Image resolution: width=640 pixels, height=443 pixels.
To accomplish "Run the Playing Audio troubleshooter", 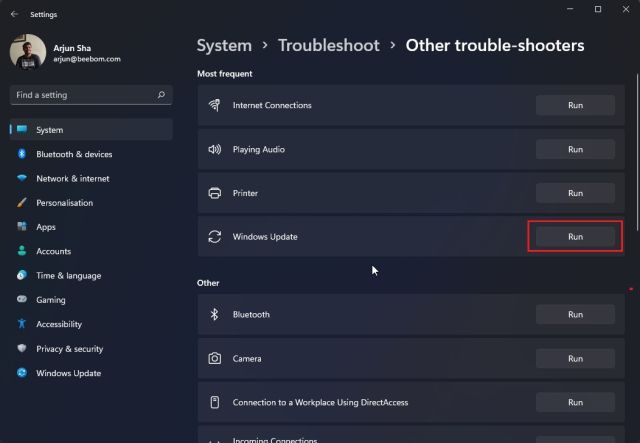I will [x=575, y=149].
